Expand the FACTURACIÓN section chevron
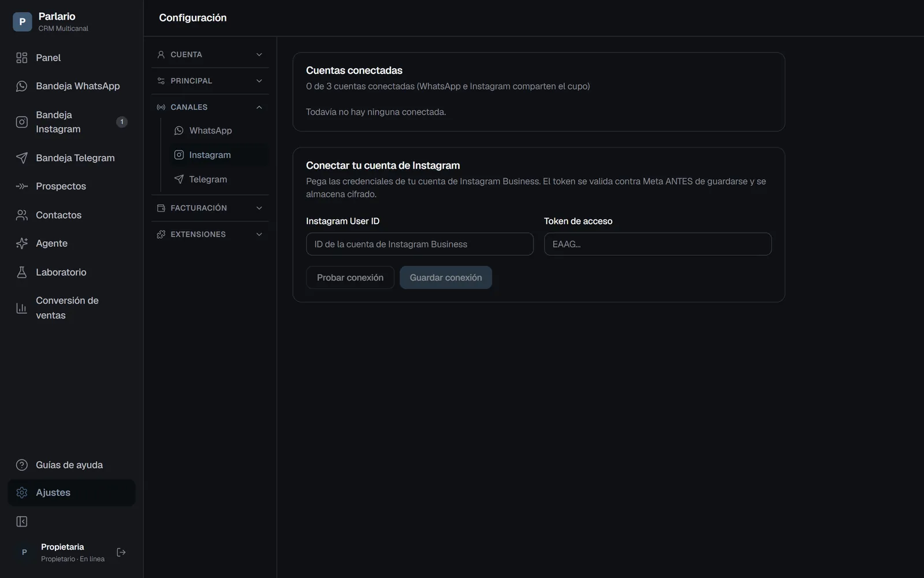Viewport: 924px width, 578px height. 259,208
